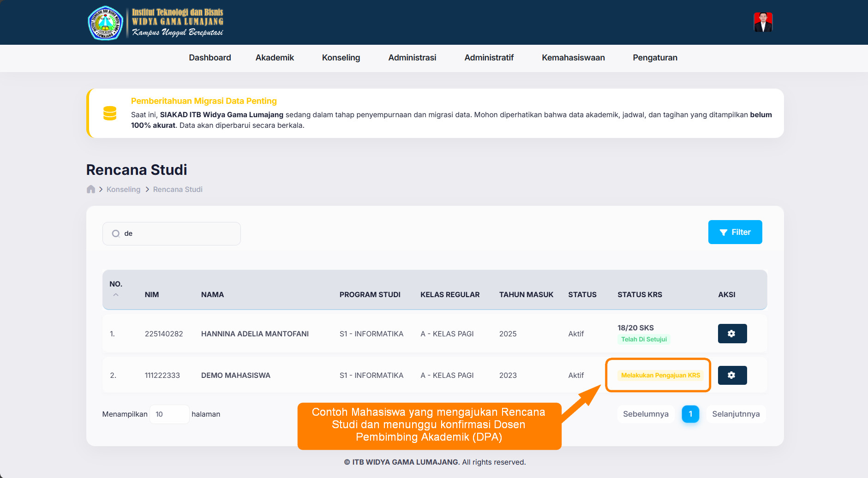Sort table by the NO. column arrow
The image size is (868, 478).
click(x=116, y=295)
